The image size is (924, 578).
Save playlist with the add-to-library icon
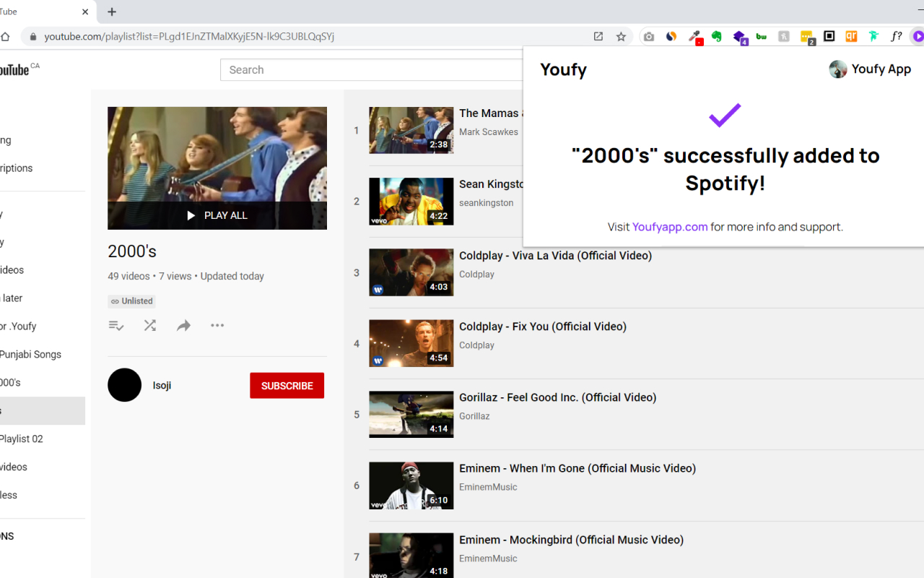[x=116, y=326]
